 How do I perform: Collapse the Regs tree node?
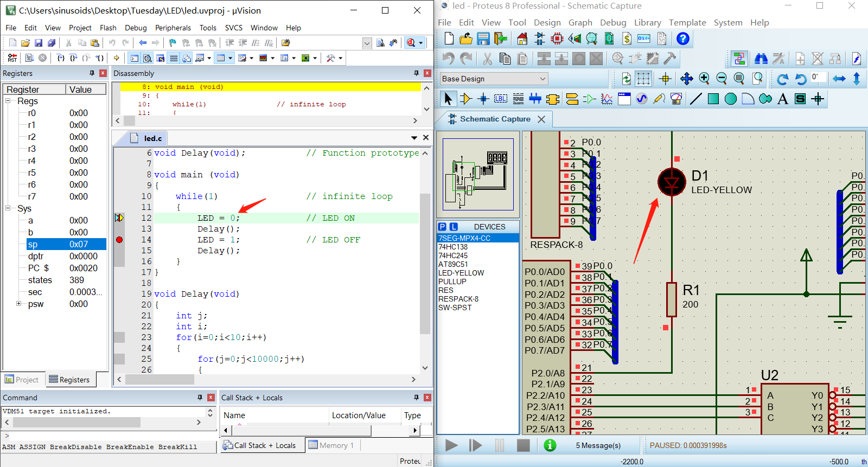point(8,101)
